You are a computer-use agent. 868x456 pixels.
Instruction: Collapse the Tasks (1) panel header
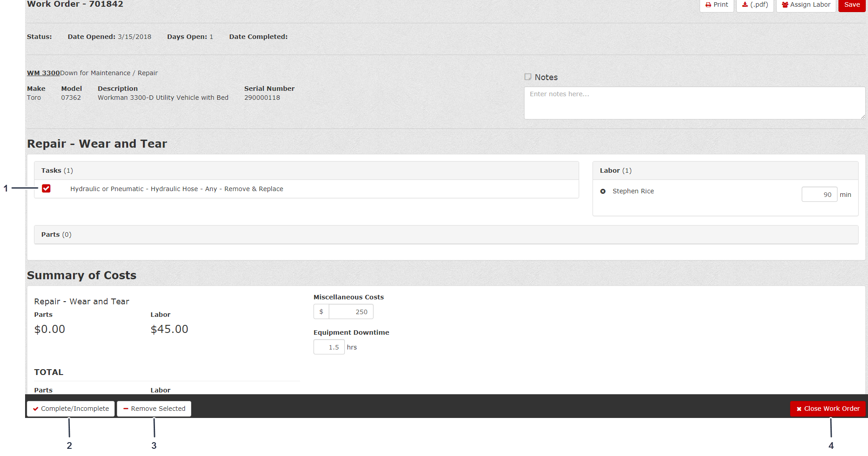tap(306, 170)
